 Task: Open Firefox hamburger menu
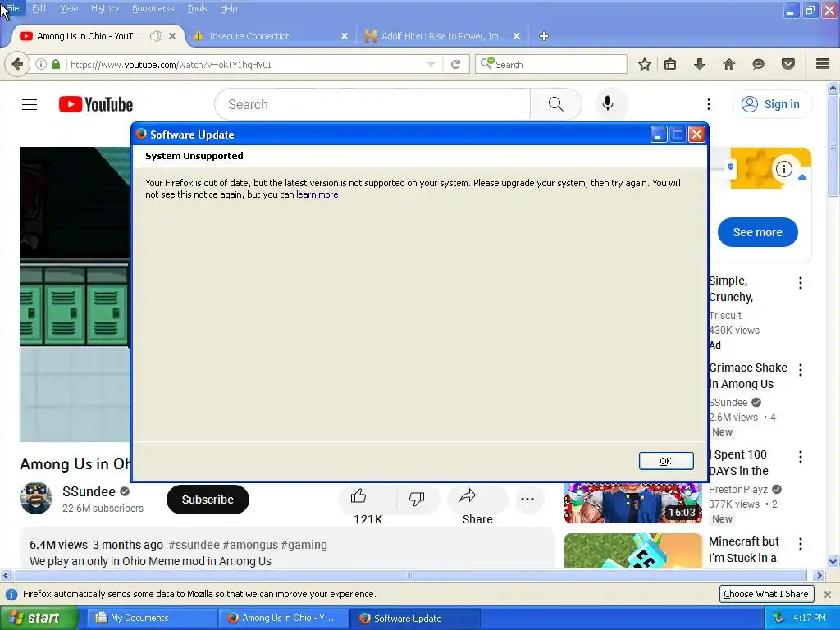click(x=823, y=64)
